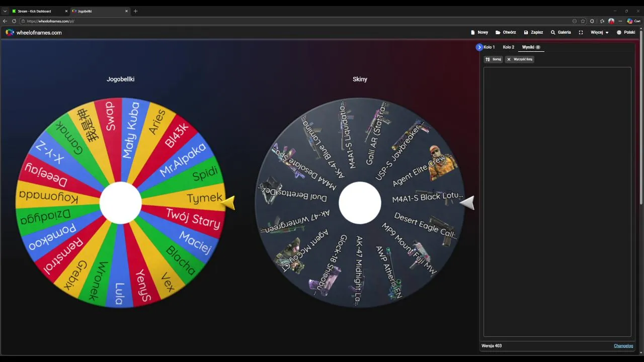Image resolution: width=644 pixels, height=362 pixels.
Task: Click the Maciej wheel slice
Action: click(x=195, y=243)
